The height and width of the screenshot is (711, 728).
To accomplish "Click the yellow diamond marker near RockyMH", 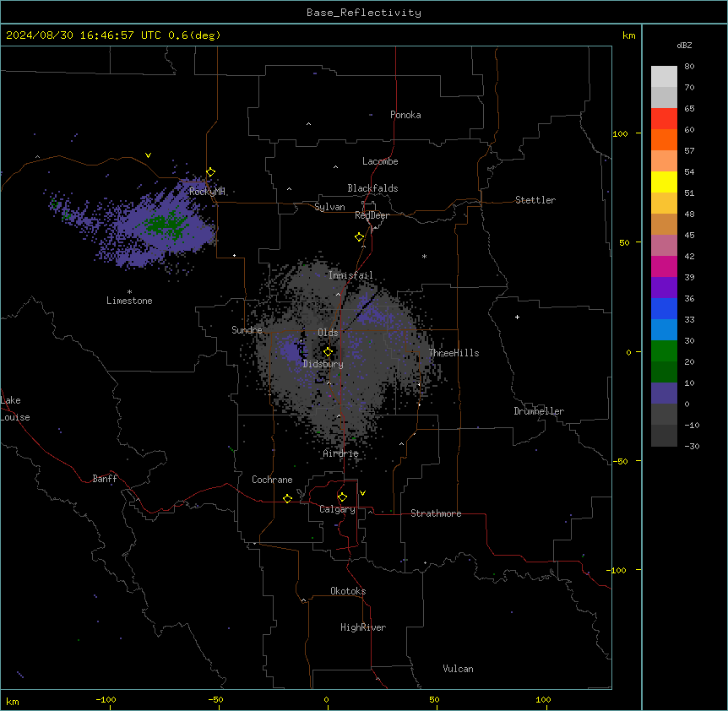I will [x=211, y=172].
